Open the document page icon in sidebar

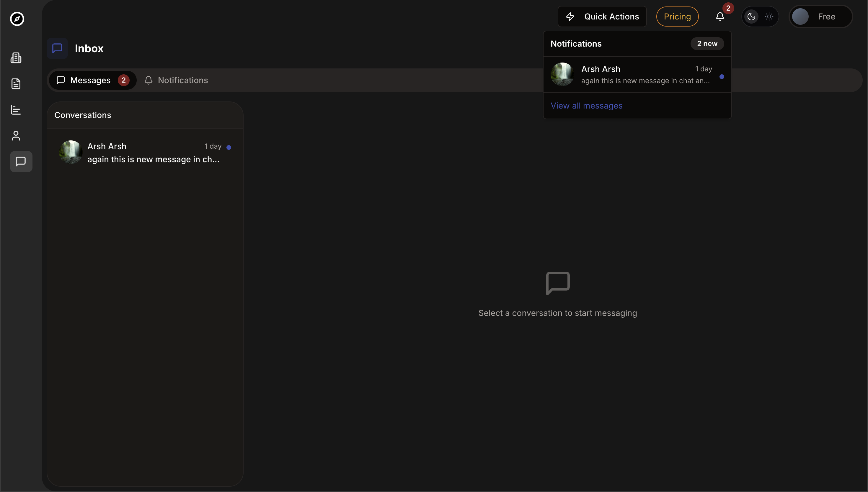point(16,84)
